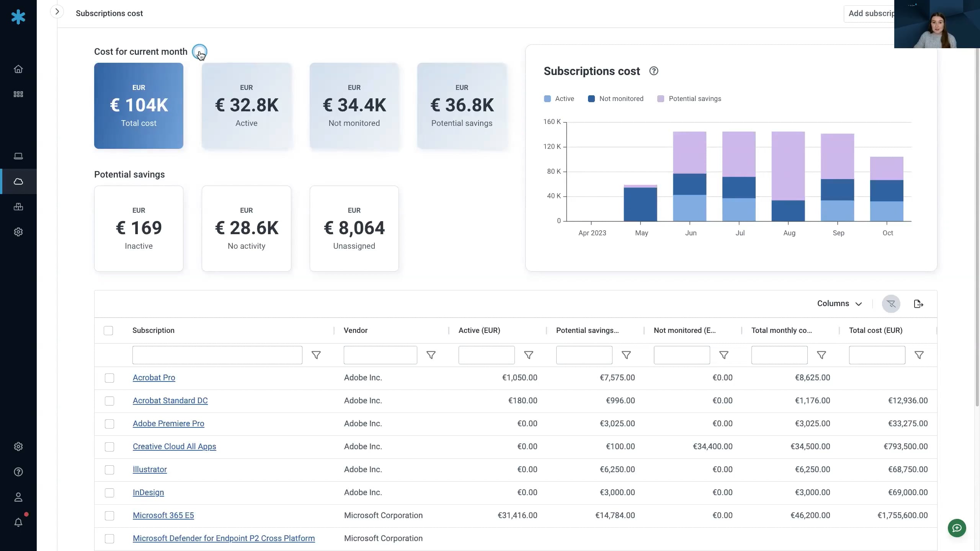Open the Creative Cloud All Apps link

pos(174,447)
